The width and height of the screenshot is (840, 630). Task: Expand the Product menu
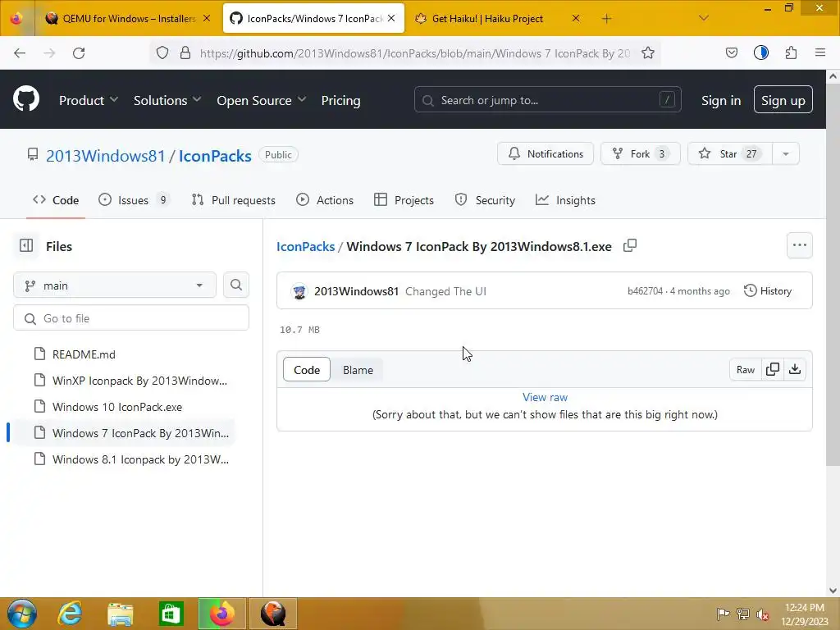(x=89, y=100)
